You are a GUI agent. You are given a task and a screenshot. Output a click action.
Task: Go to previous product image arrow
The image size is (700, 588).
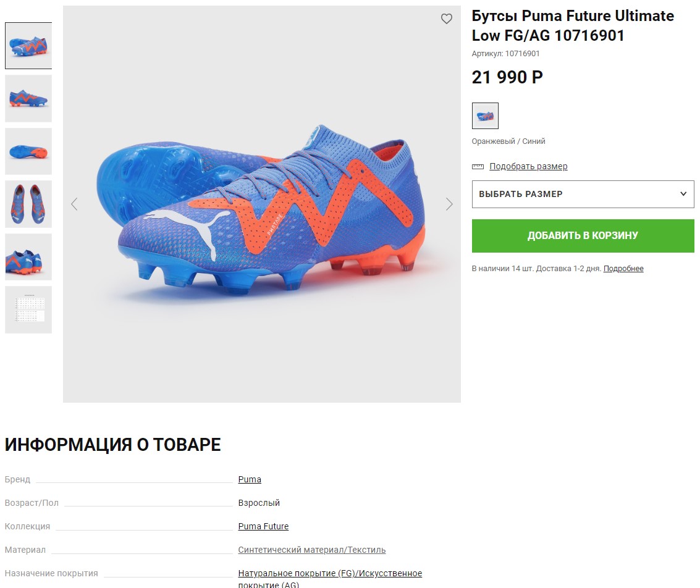[x=74, y=204]
